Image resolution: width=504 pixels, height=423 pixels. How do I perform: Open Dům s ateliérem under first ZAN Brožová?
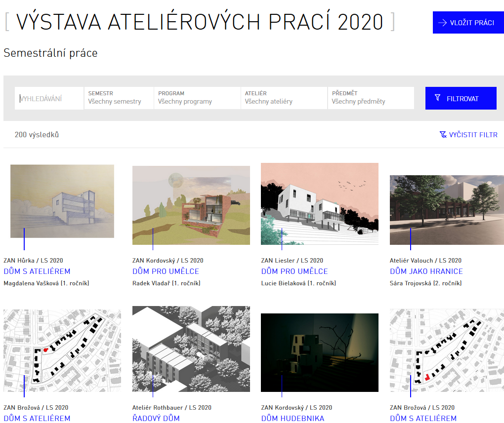(x=37, y=418)
